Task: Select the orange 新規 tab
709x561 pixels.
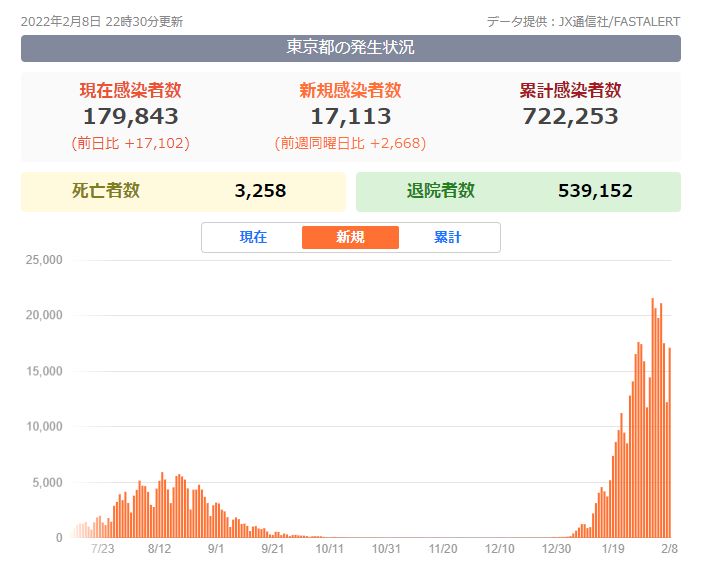Action: point(350,237)
